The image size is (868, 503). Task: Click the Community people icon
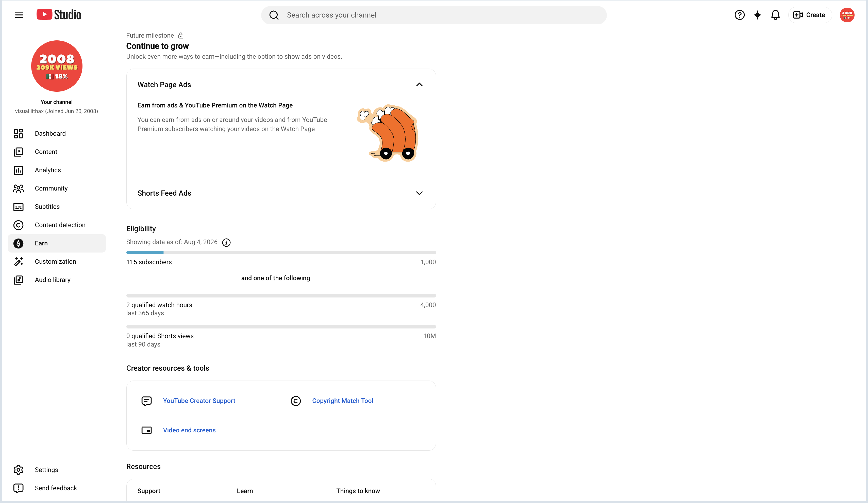pos(18,188)
